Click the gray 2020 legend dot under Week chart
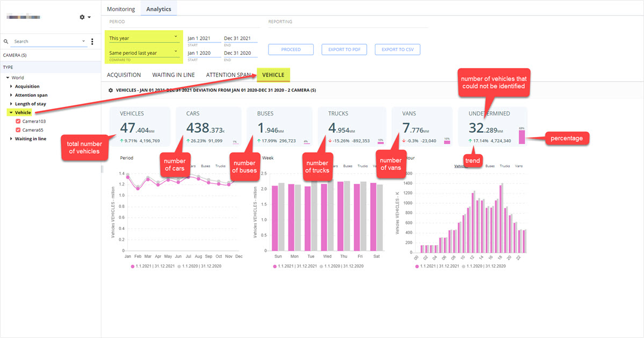 pos(321,267)
